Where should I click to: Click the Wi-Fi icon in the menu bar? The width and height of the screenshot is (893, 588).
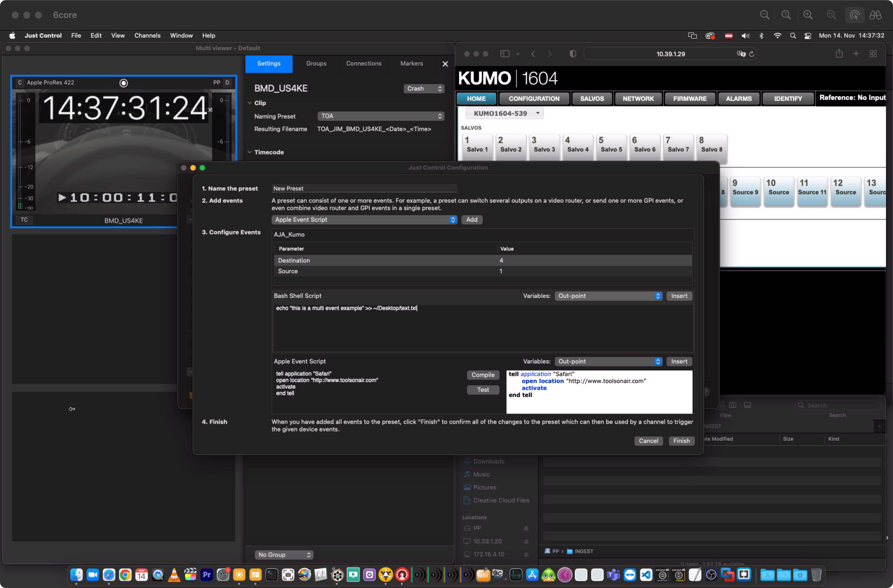[x=777, y=36]
